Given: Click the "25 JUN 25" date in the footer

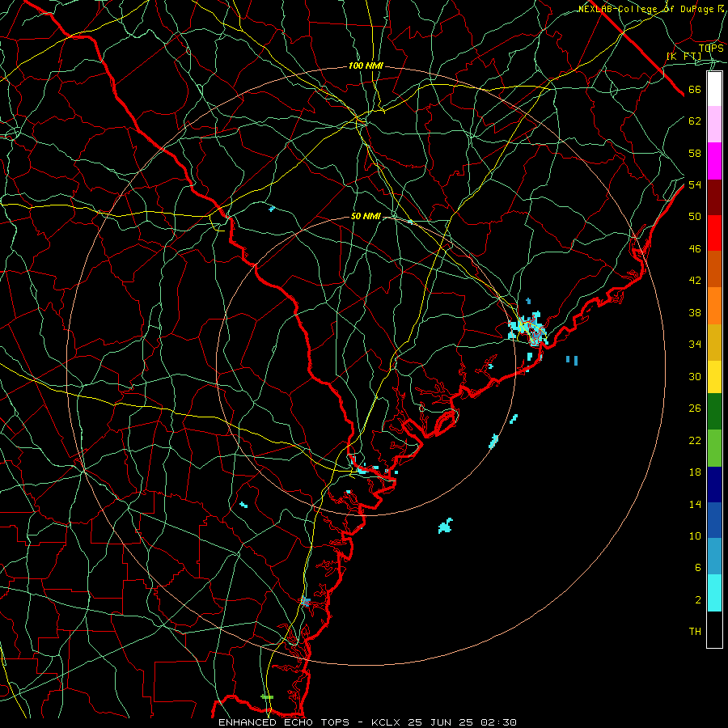Looking at the screenshot, I should 440,722.
